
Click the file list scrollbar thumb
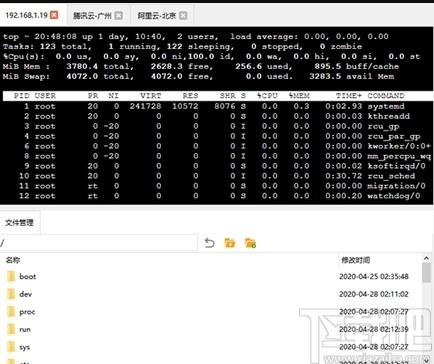pyautogui.click(x=426, y=273)
